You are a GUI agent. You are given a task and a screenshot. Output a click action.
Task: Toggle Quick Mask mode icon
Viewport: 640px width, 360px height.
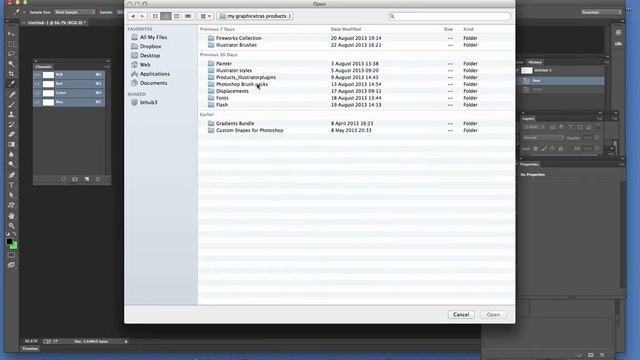click(11, 255)
